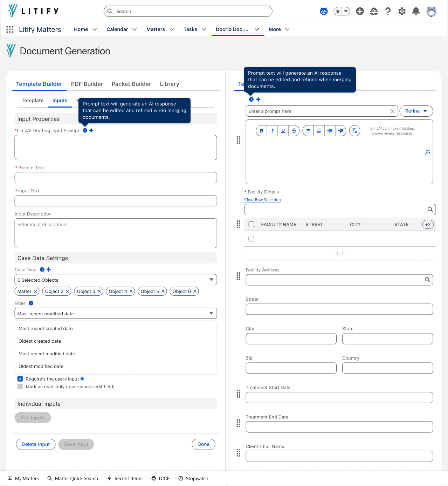The height and width of the screenshot is (486, 448).
Task: Click the AI sparkle icon beside Case Data
Action: [49, 269]
